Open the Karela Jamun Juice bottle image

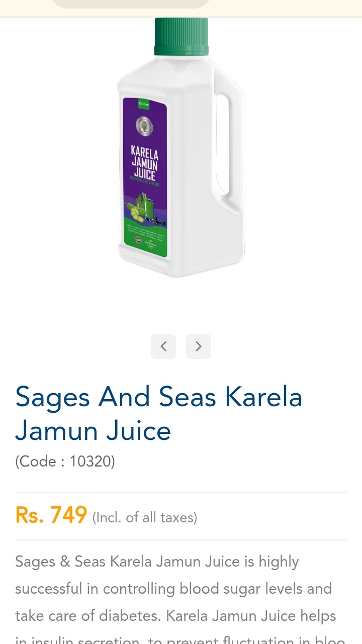(x=181, y=147)
